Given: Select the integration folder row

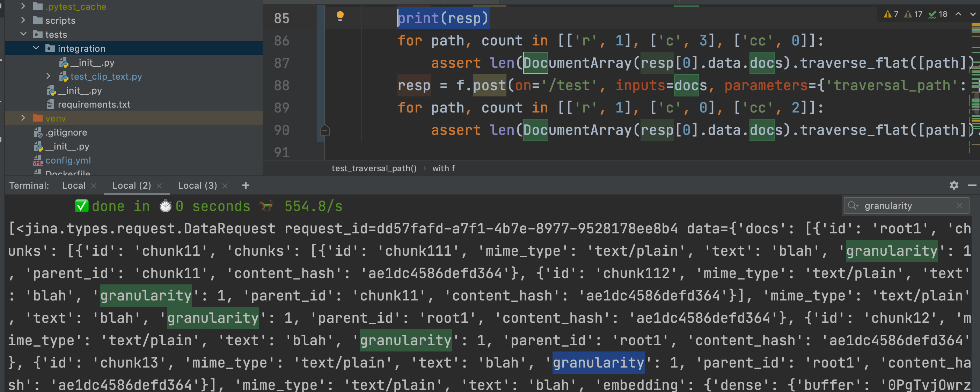Looking at the screenshot, I should click(133, 48).
